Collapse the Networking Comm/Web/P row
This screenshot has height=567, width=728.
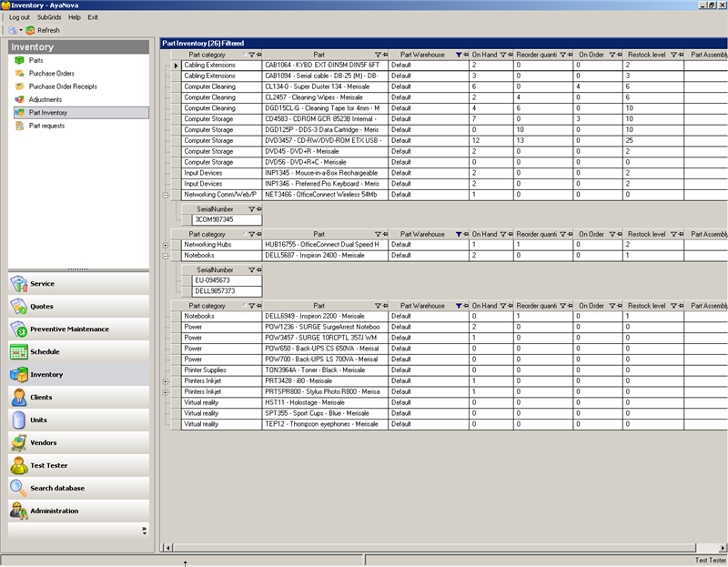pos(166,195)
